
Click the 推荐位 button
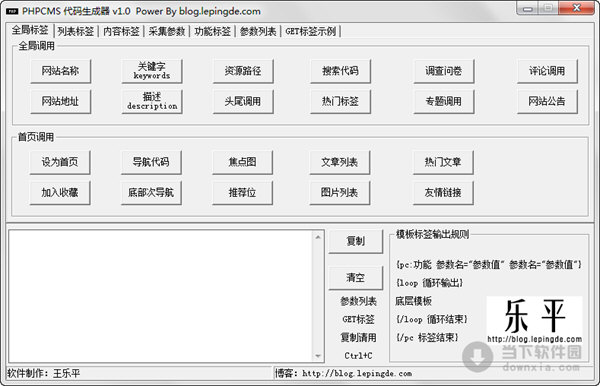coord(242,192)
